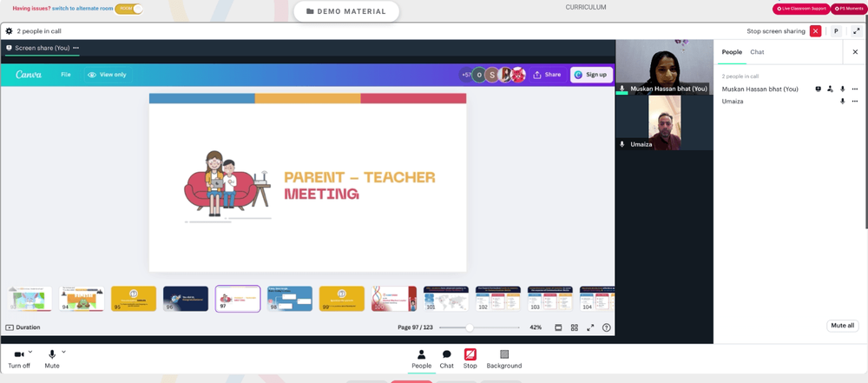Switch to the Chat tab in side panel

(757, 52)
